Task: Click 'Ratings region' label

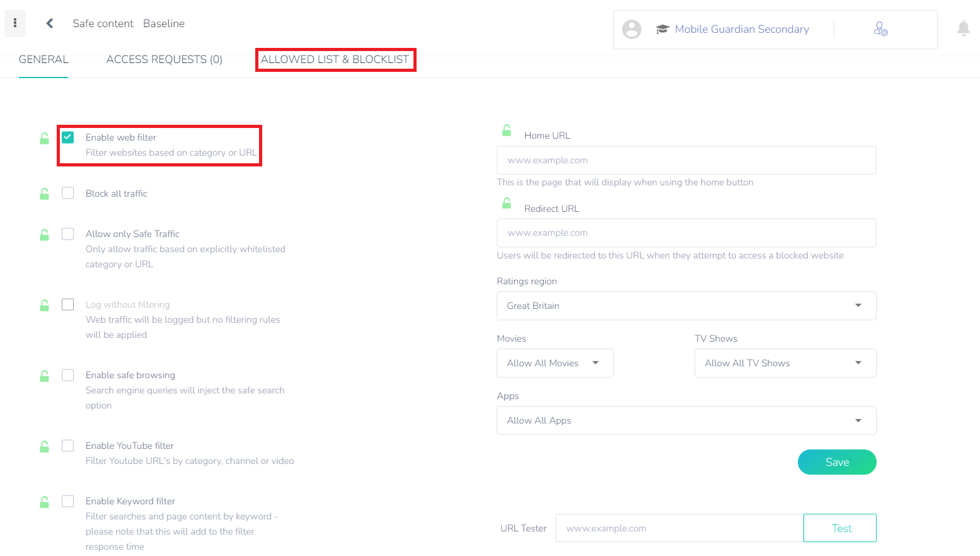Action: coord(527,281)
